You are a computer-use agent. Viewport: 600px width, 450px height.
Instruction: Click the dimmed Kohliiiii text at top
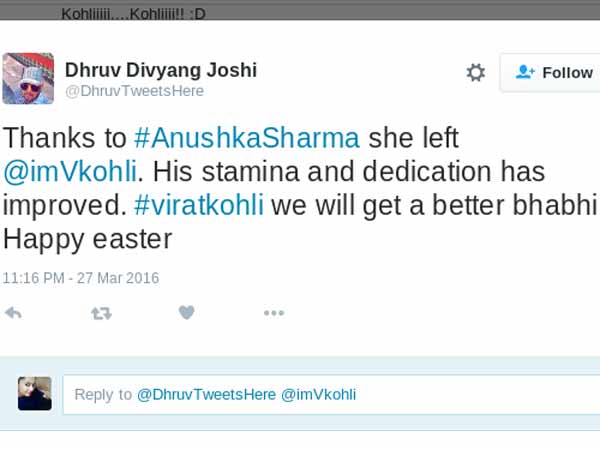[x=134, y=14]
